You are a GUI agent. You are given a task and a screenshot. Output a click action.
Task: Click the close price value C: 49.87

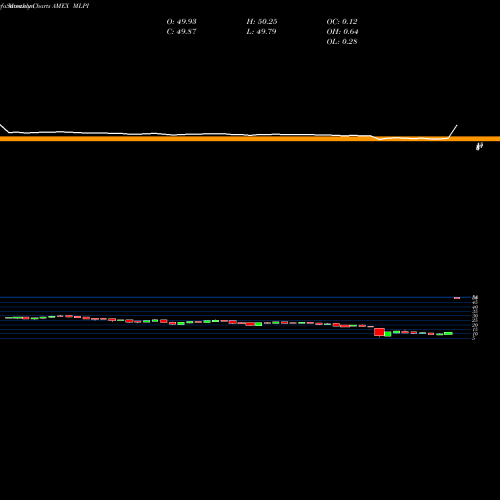tap(181, 31)
